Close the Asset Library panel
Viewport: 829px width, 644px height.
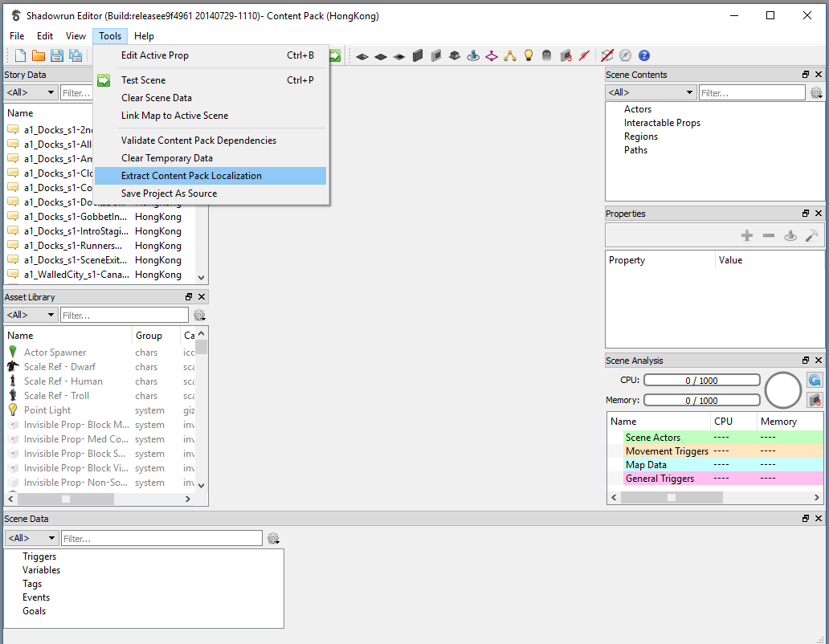(x=202, y=297)
